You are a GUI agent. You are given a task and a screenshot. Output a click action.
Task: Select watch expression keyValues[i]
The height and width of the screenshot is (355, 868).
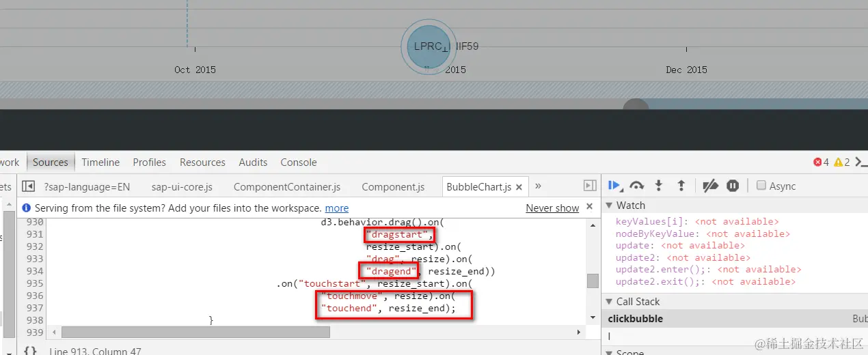coord(697,221)
